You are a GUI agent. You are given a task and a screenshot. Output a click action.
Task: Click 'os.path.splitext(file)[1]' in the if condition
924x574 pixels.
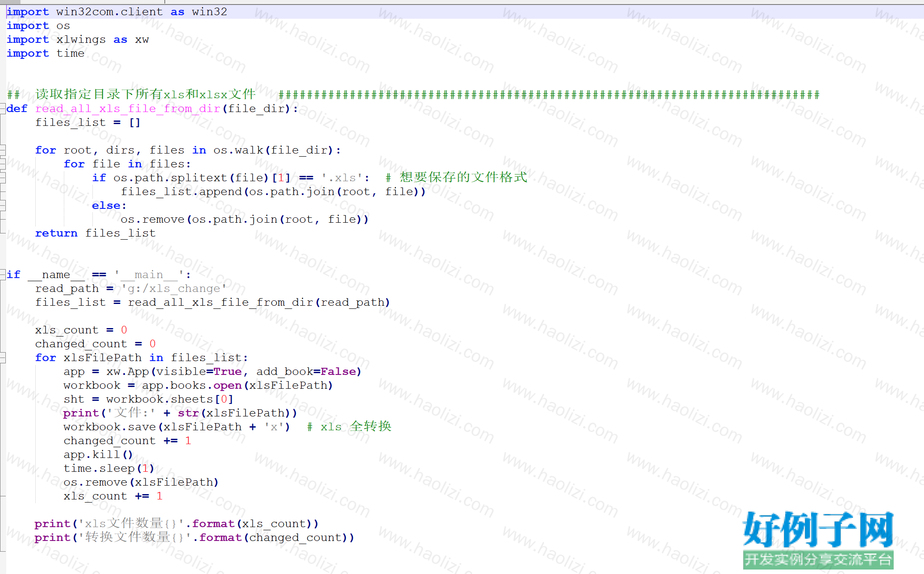[x=202, y=178]
